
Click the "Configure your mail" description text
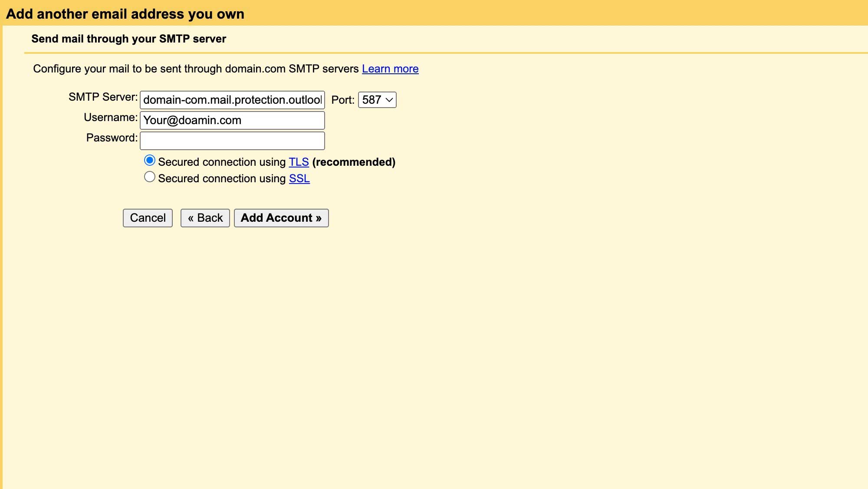coord(195,69)
